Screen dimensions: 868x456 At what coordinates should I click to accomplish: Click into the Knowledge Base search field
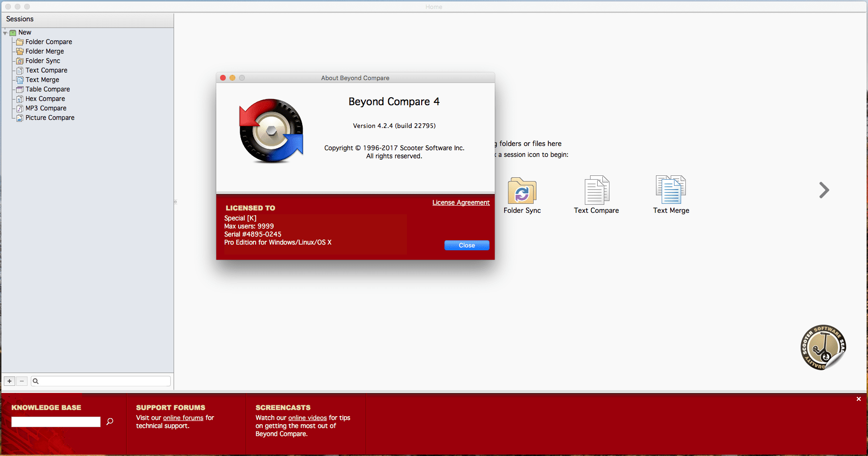56,422
